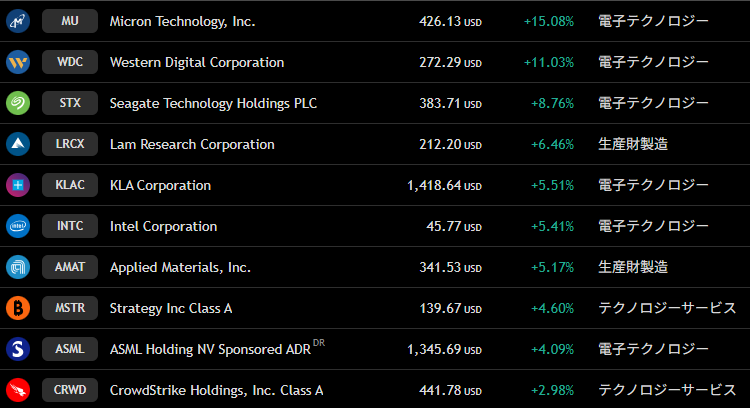The width and height of the screenshot is (750, 408).
Task: Click the Lam Research logo icon
Action: 18,144
